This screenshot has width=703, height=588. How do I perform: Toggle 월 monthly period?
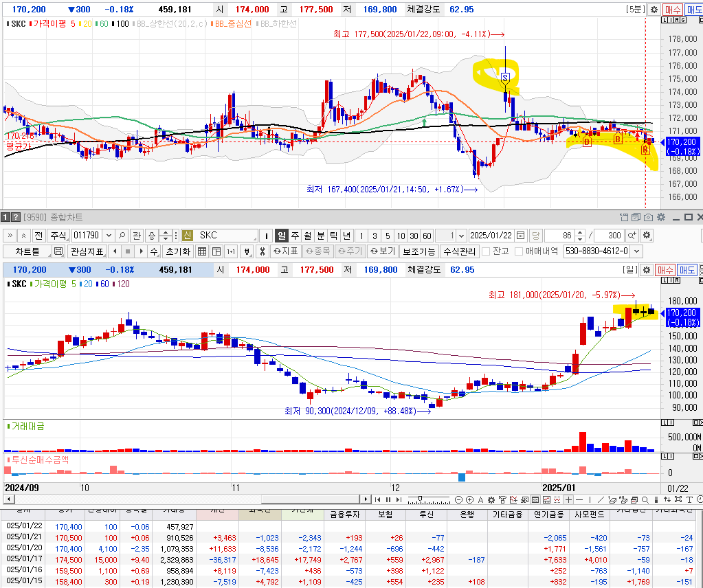(x=308, y=236)
